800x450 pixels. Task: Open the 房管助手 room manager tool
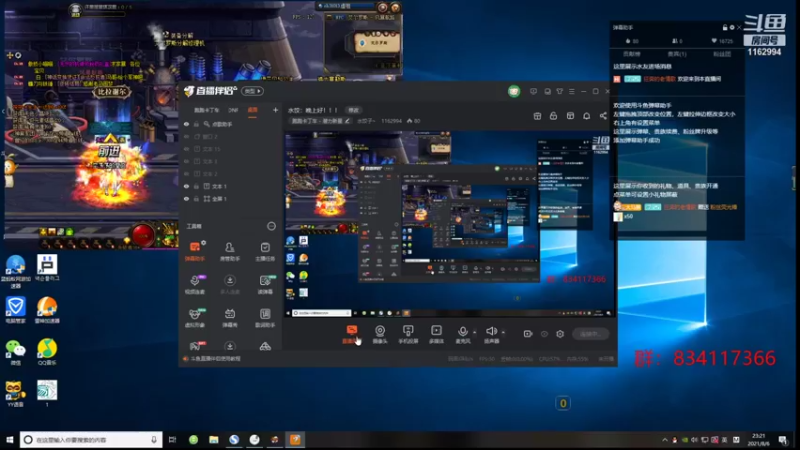coord(230,252)
